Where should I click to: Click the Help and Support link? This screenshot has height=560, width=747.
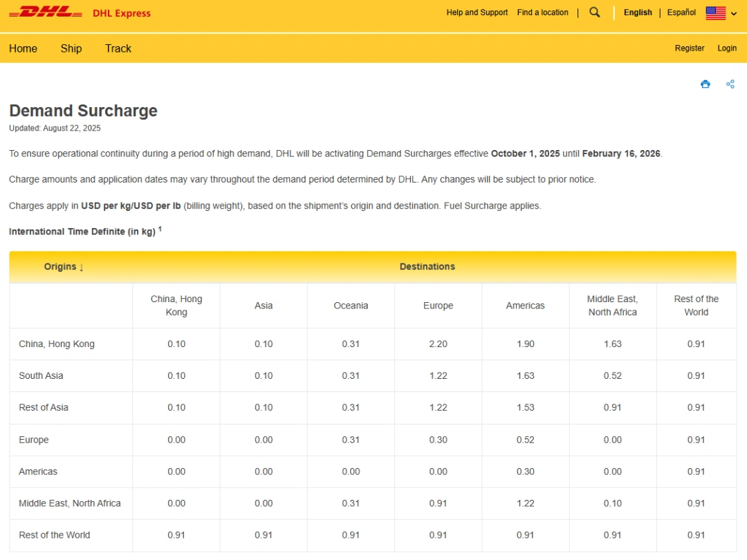click(477, 12)
